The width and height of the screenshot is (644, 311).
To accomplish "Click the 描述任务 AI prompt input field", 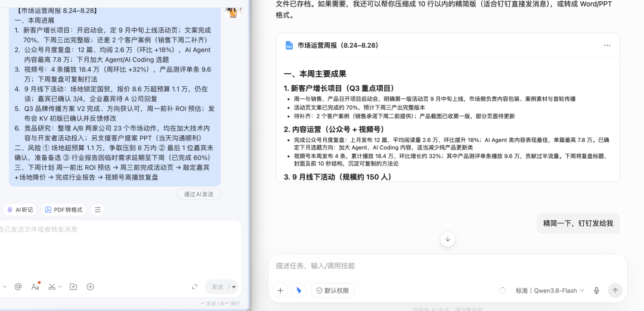I will (448, 266).
